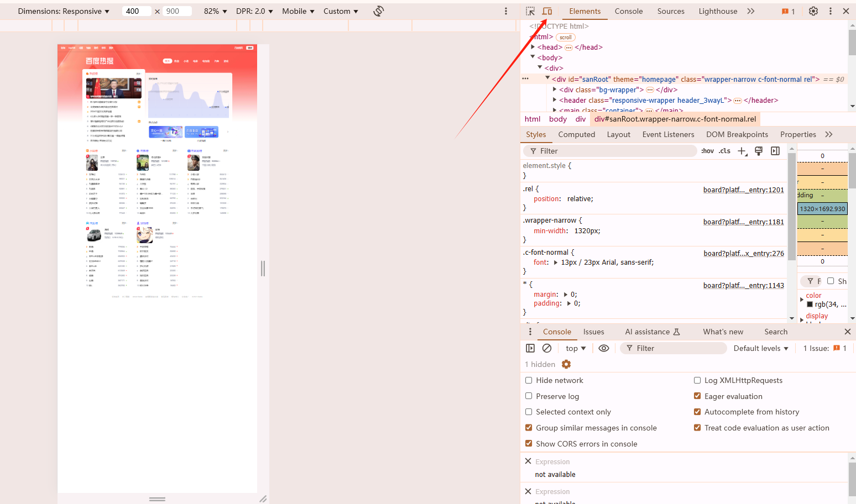The image size is (856, 504).
Task: Click the viewport width input 400
Action: point(137,11)
